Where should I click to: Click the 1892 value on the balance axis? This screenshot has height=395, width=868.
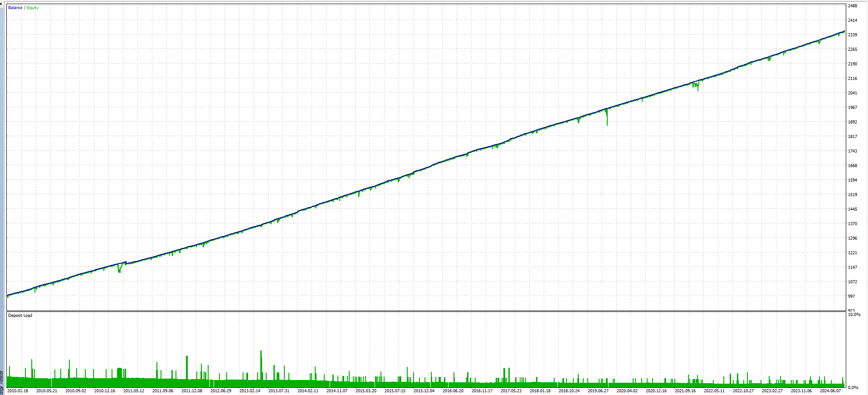point(853,122)
